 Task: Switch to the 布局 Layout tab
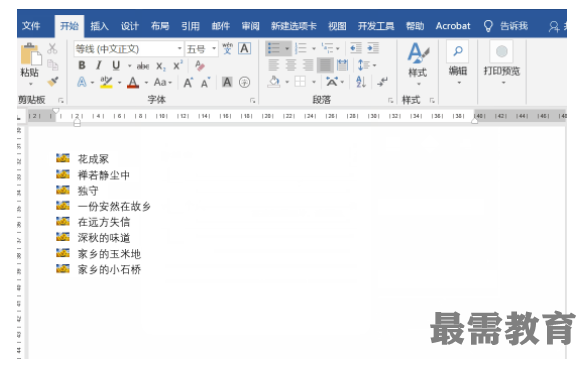pyautogui.click(x=160, y=26)
